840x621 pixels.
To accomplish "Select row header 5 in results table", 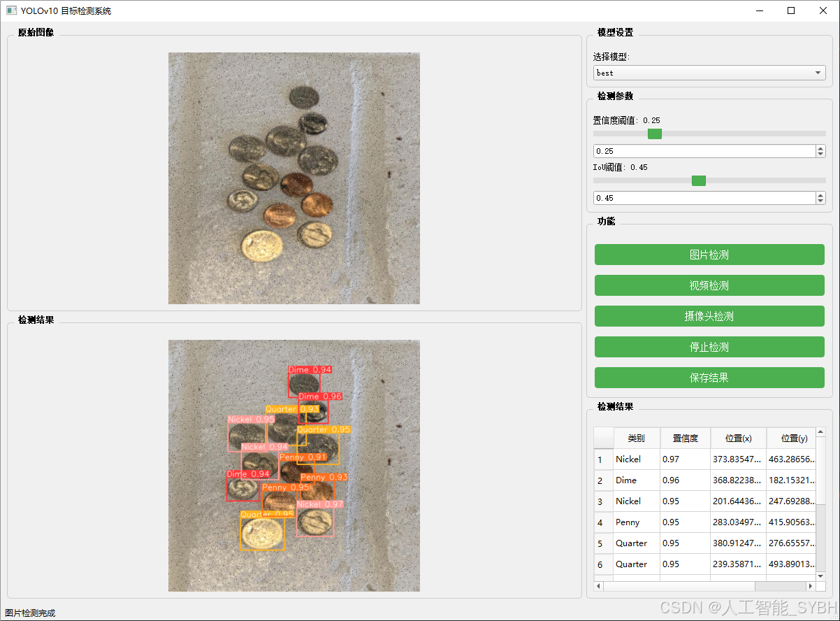I will tap(604, 543).
